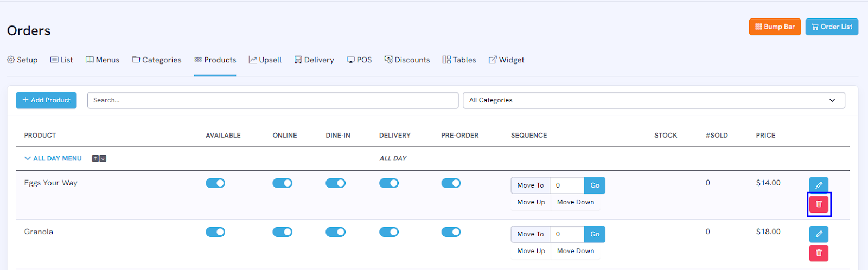This screenshot has height=270, width=868.
Task: Toggle Pre-Order switch for Eggs Your Way
Action: pyautogui.click(x=451, y=183)
